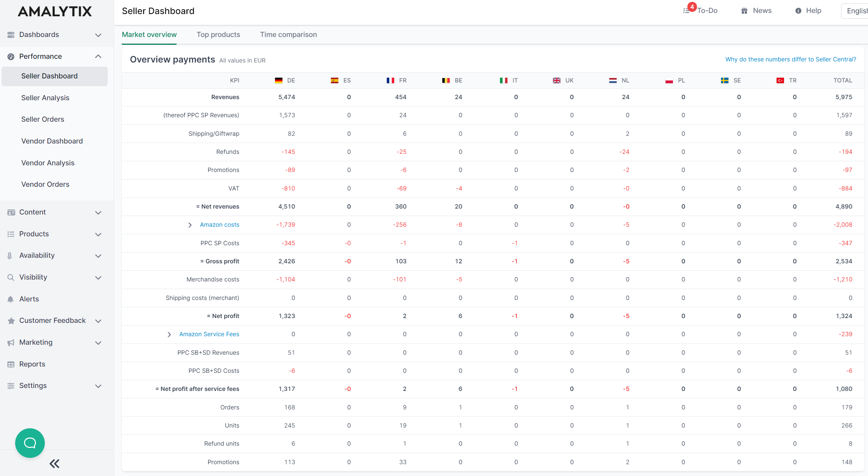Click the KPI column header
868x476 pixels.
point(235,80)
